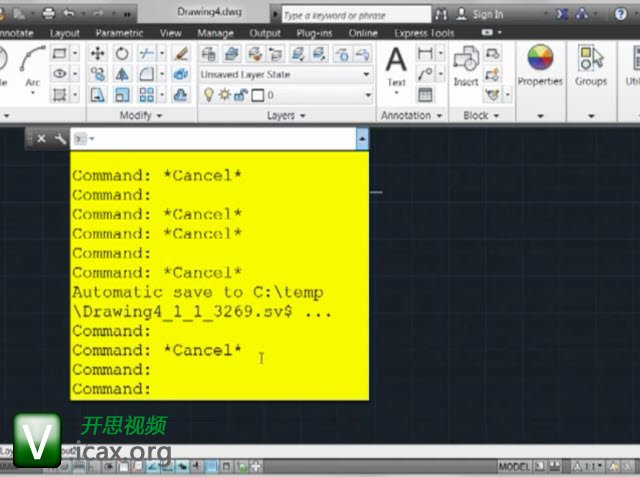
Task: Select the Ellipse draw tool
Action: click(x=60, y=74)
